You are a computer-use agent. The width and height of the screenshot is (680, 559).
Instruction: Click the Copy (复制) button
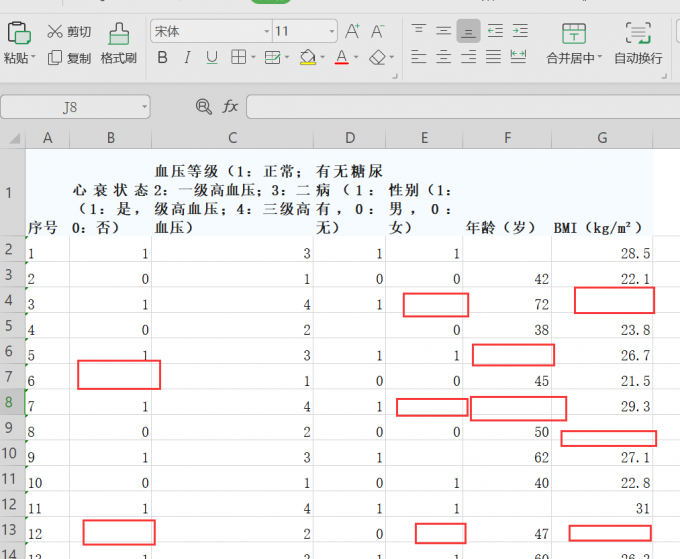click(69, 58)
